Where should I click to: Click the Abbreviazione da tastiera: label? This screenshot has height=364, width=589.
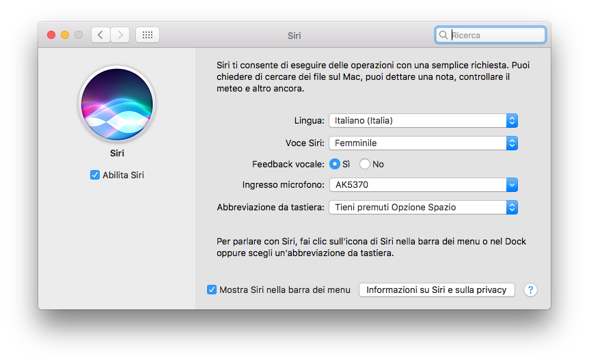coord(271,207)
